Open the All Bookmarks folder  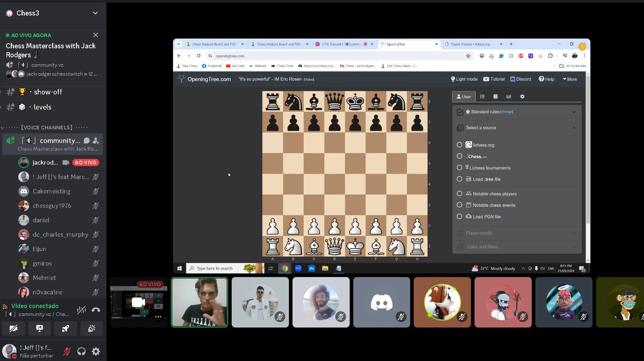(573, 66)
